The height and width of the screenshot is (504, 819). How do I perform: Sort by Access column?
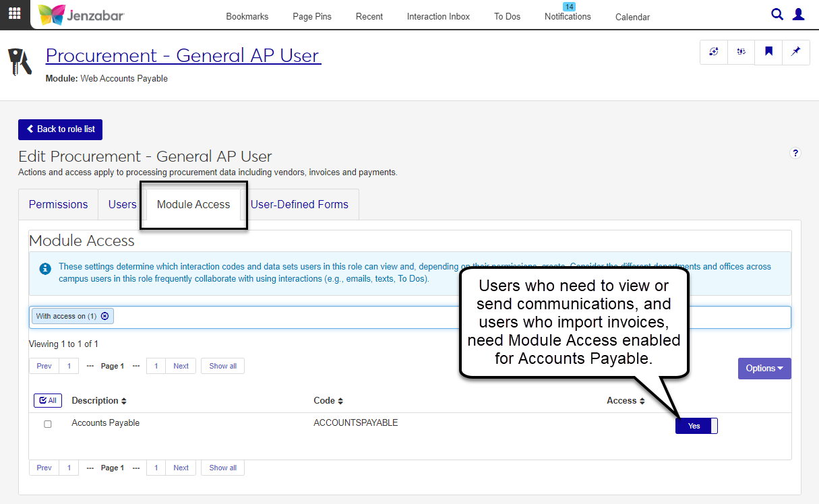click(626, 401)
